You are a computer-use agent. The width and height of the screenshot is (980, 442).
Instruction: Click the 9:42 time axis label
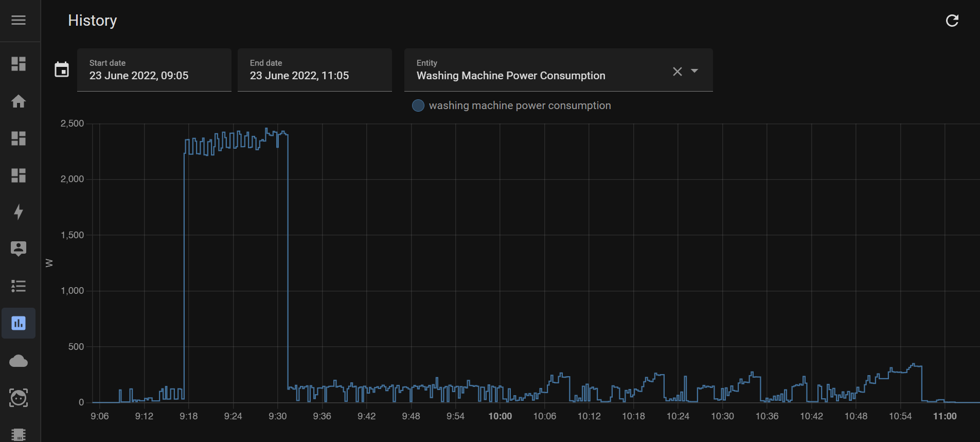point(367,416)
